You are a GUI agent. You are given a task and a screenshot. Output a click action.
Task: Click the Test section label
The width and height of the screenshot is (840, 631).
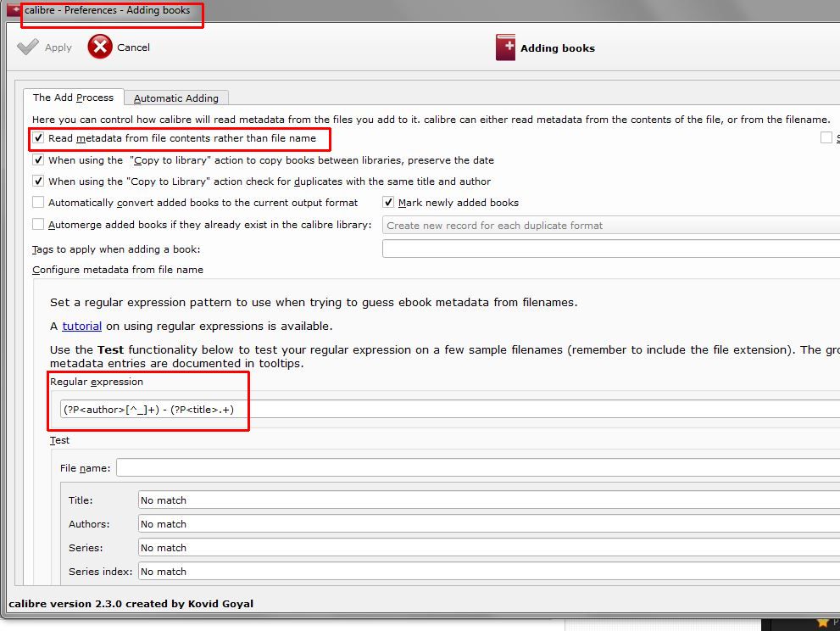click(59, 440)
